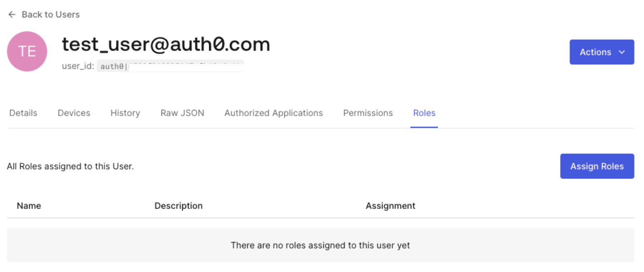Click the Assign Roles button
This screenshot has width=644, height=272.
[597, 166]
